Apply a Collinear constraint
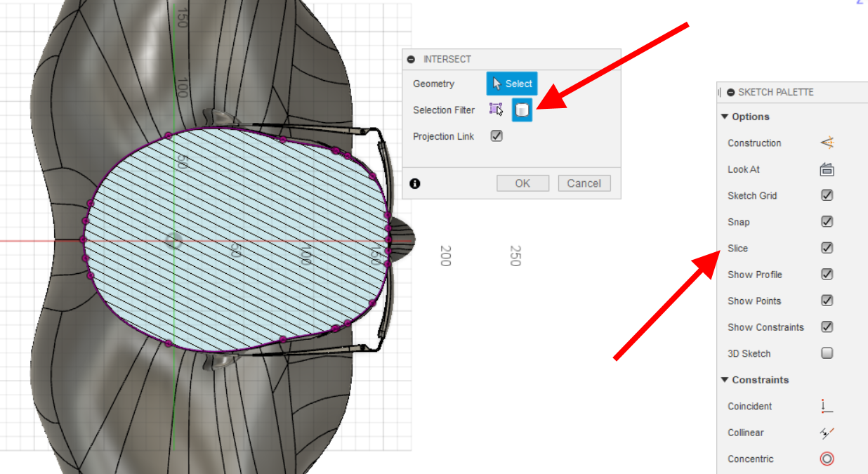 point(826,433)
